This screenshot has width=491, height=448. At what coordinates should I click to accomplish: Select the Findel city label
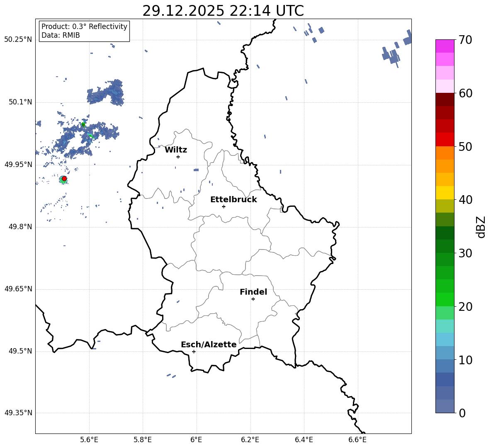(x=253, y=292)
